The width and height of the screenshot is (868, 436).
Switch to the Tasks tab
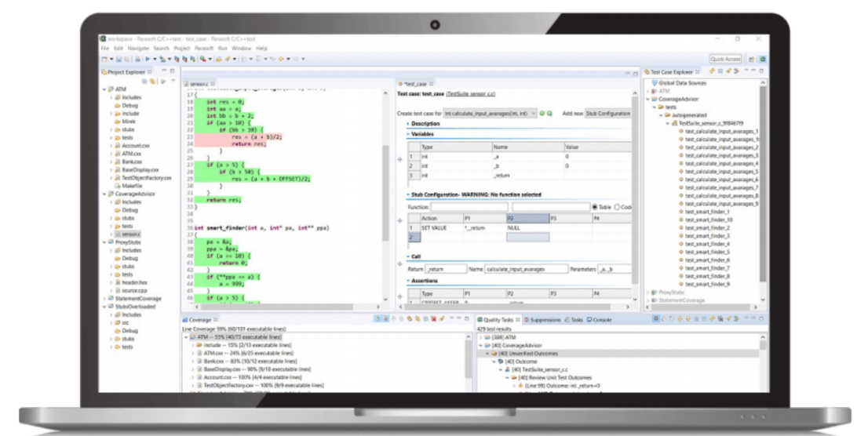click(x=574, y=320)
